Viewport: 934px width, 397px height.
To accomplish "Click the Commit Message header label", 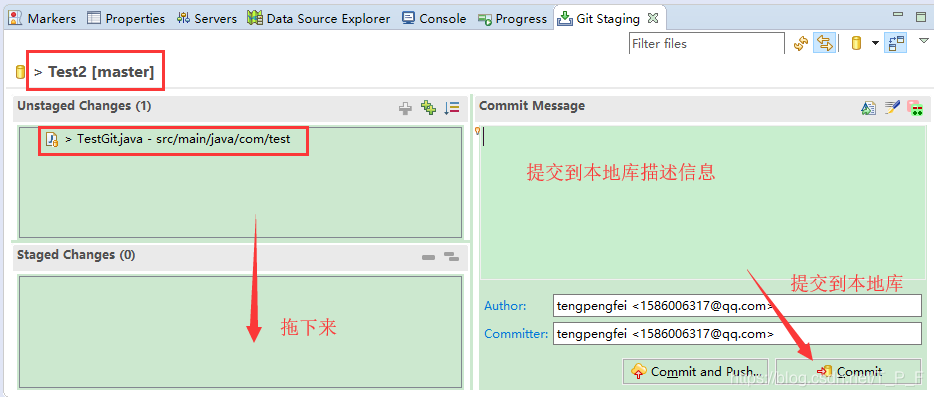I will [532, 106].
